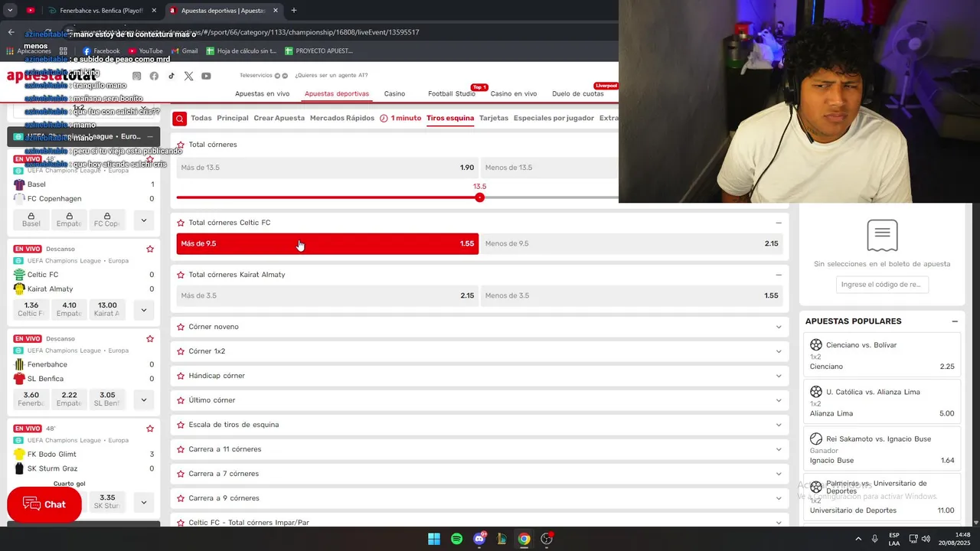Switch to the Crear Apuesta tab
The image size is (980, 551).
pos(279,118)
